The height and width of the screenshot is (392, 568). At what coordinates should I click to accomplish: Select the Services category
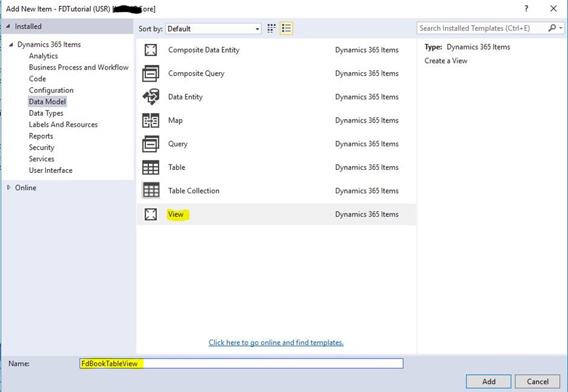[x=41, y=159]
